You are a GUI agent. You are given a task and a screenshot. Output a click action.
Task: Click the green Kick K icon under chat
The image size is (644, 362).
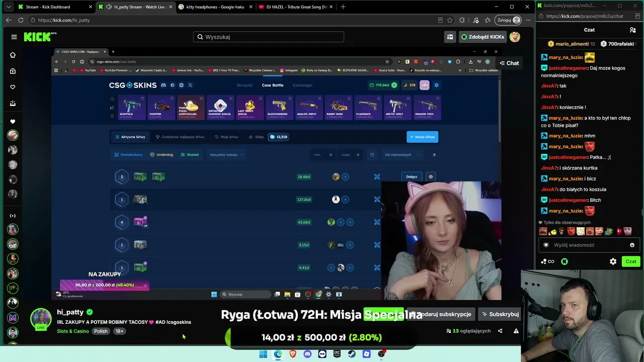coord(565,261)
